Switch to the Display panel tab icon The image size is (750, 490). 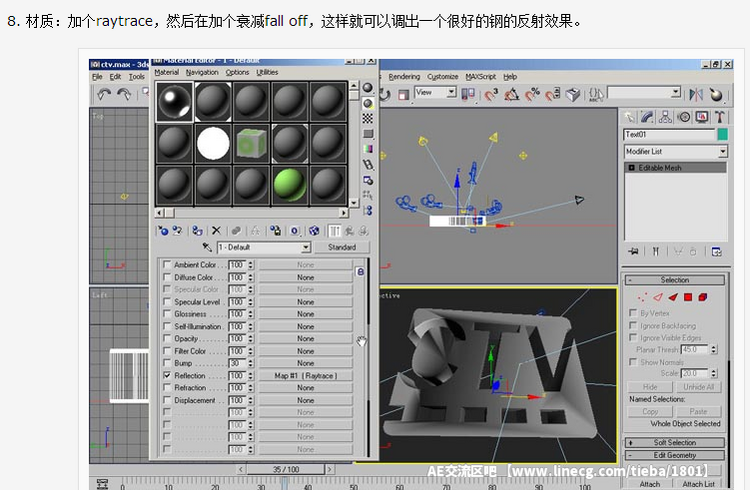(702, 117)
